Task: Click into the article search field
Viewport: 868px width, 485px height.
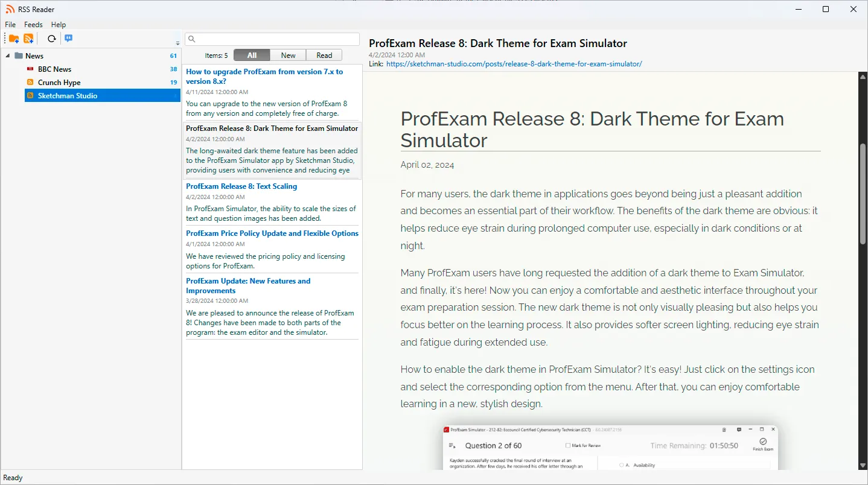Action: click(x=272, y=39)
